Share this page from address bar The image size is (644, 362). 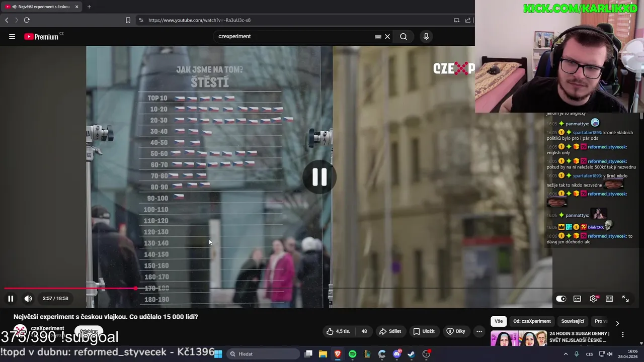(x=468, y=20)
